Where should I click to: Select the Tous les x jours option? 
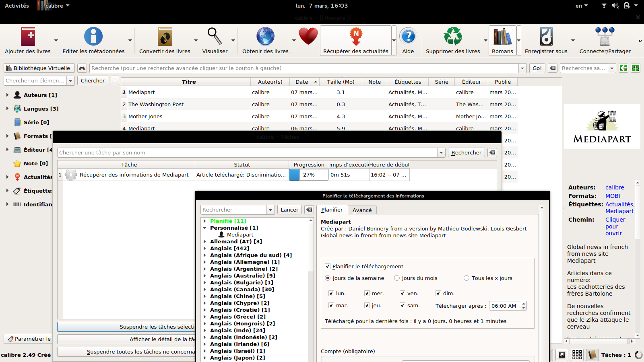tap(466, 278)
